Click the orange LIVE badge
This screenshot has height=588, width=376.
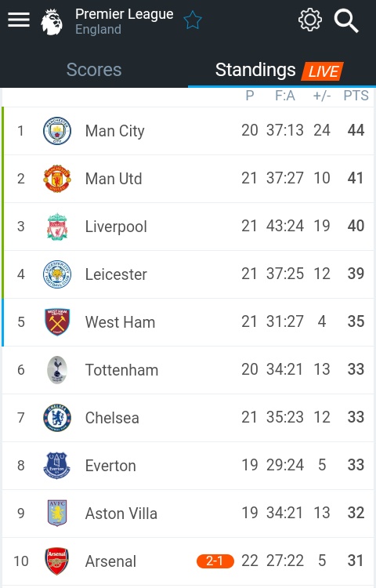click(323, 71)
